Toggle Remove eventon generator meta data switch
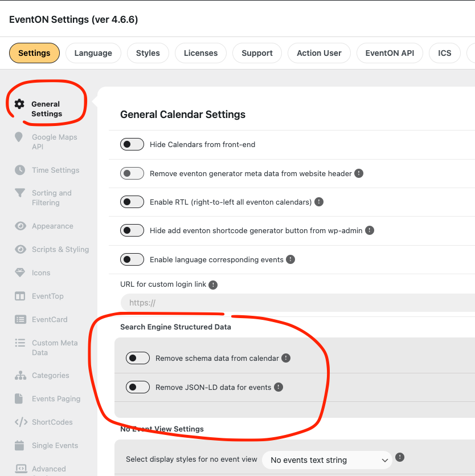Viewport: 475px width, 476px height. [132, 173]
